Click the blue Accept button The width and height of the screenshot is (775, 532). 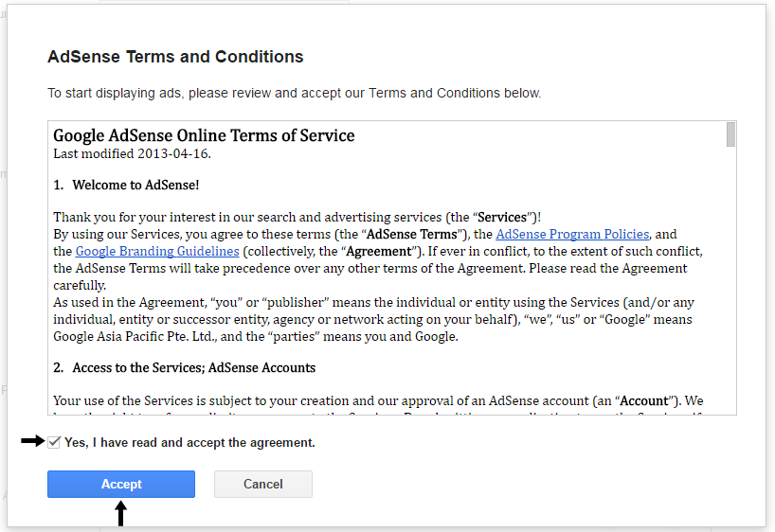pos(121,484)
